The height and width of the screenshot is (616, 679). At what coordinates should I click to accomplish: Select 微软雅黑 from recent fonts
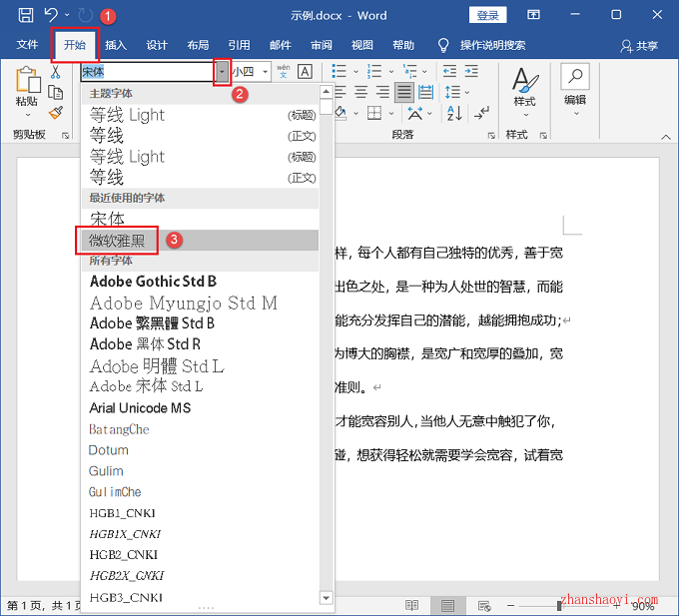pyautogui.click(x=200, y=240)
